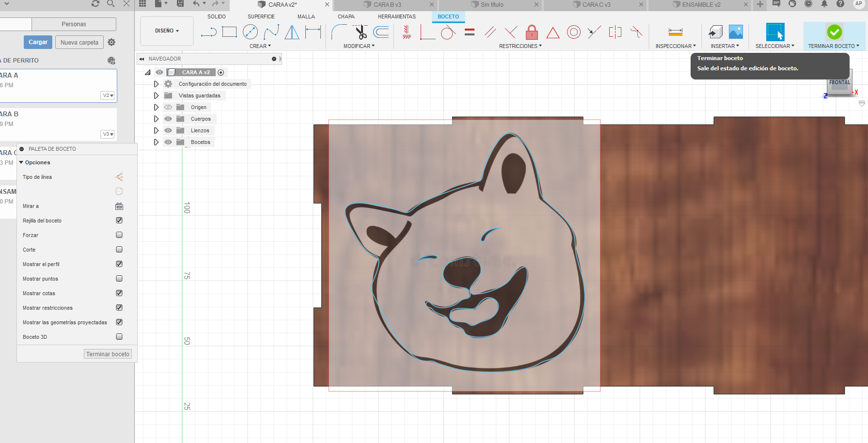Select the Trim scissors tool
Image resolution: width=868 pixels, height=443 pixels.
pyautogui.click(x=361, y=32)
